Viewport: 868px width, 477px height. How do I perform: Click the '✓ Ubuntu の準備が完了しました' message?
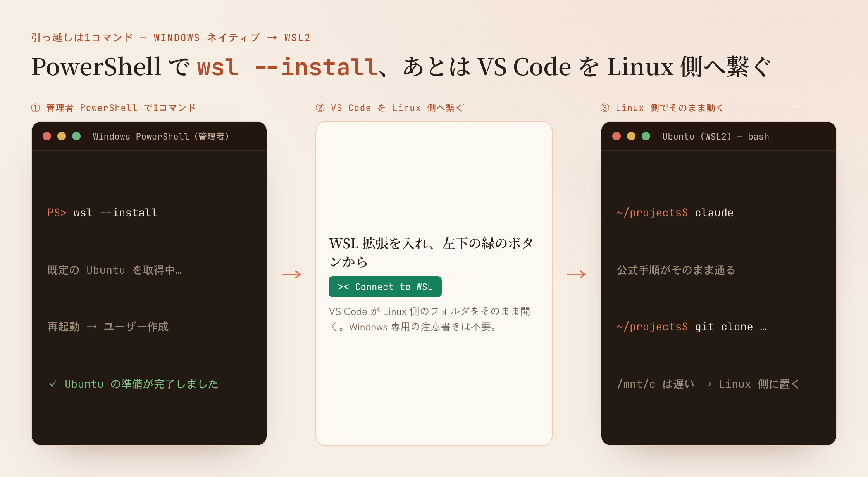click(x=134, y=384)
